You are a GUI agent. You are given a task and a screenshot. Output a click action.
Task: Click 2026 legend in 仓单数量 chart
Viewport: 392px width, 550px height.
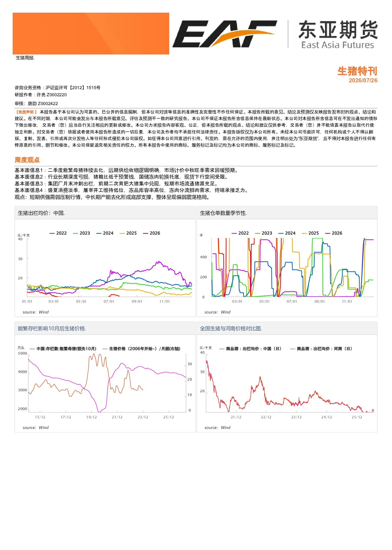point(334,233)
